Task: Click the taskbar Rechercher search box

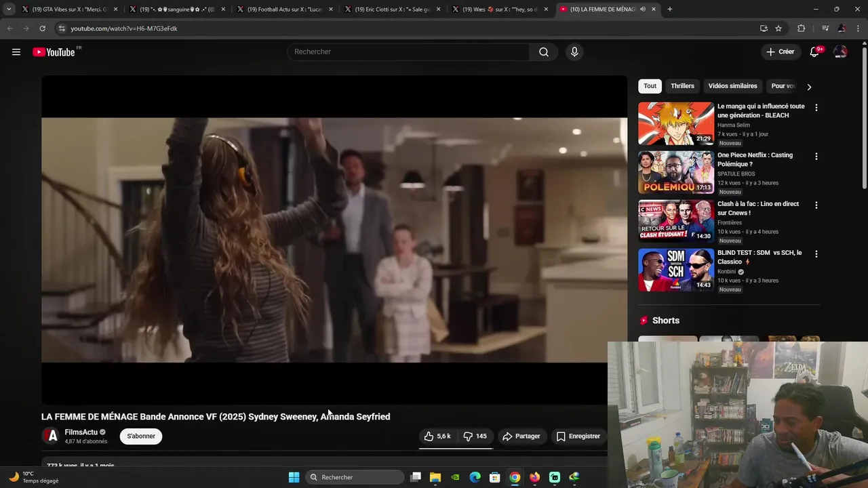Action: [355, 477]
